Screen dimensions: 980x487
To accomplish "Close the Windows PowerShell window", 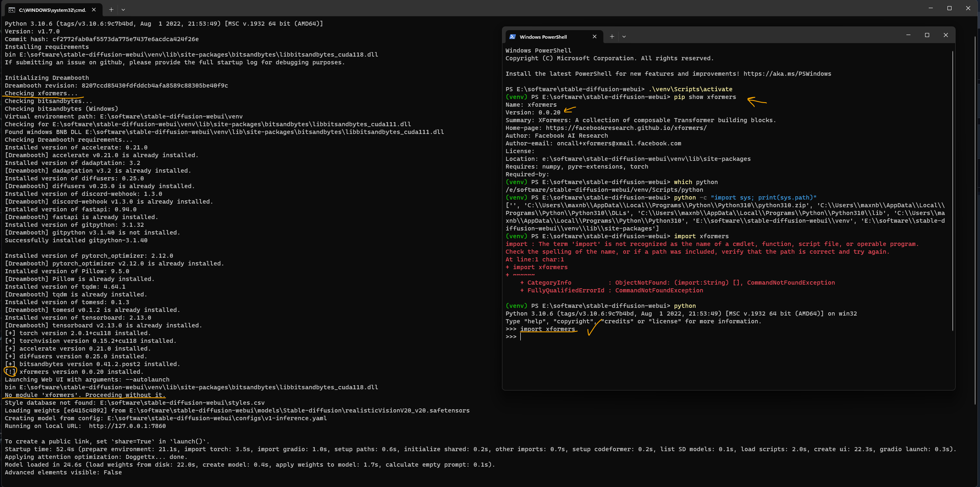I will tap(946, 35).
